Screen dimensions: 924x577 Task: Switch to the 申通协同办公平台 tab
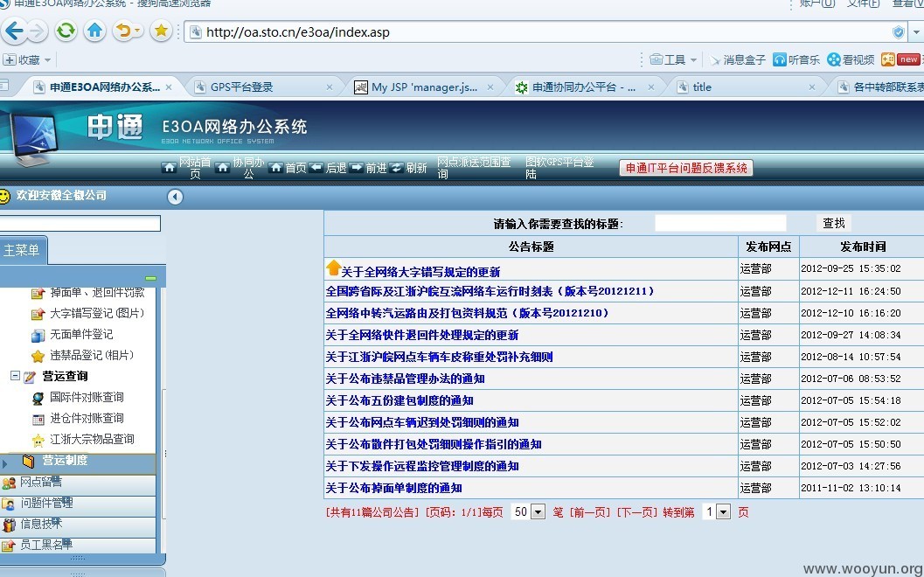[x=584, y=87]
